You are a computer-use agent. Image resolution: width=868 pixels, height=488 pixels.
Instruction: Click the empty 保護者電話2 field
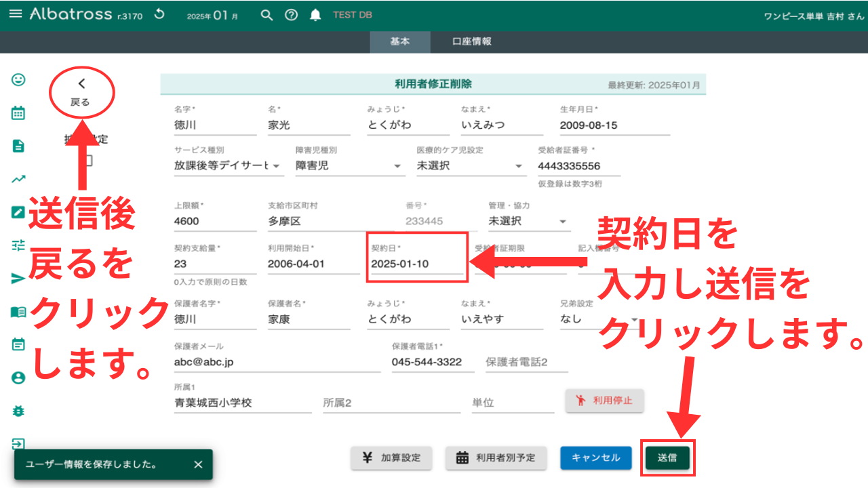pos(526,362)
